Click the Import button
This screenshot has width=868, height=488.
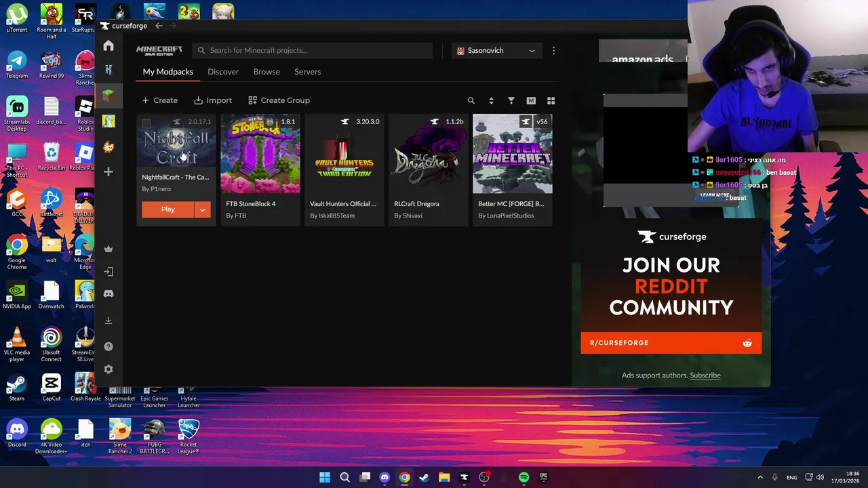pos(213,100)
